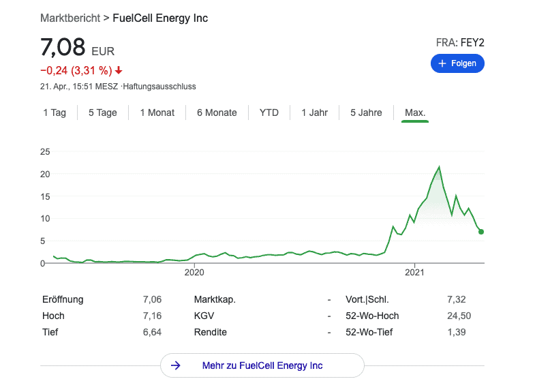Click the 7,08 EUR price value
The width and height of the screenshot is (535, 392).
63,48
